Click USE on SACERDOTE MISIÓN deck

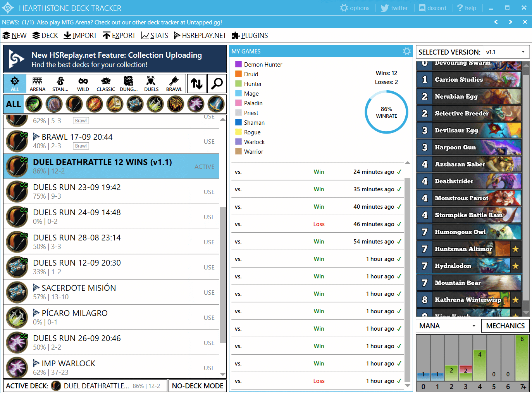click(209, 293)
